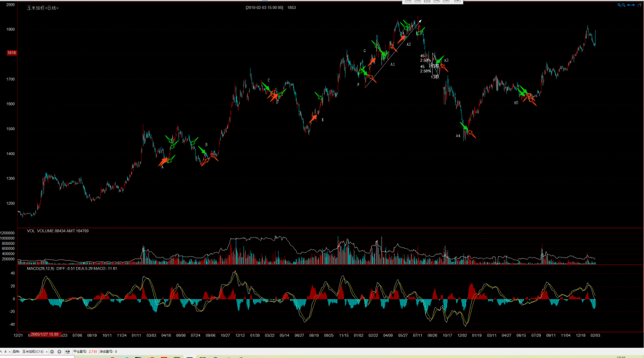Click the chart title 玉米加权<日线>
Image resolution: width=644 pixels, height=358 pixels.
tap(43, 8)
